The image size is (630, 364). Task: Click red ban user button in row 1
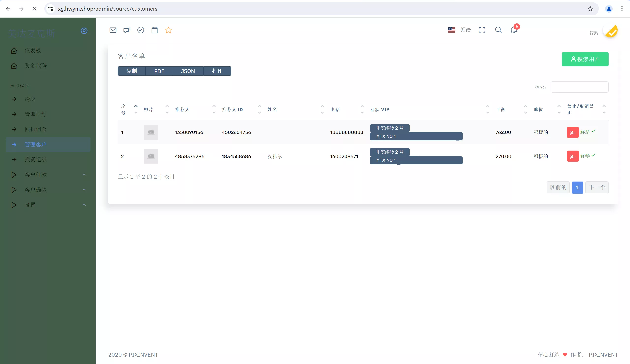pyautogui.click(x=572, y=132)
